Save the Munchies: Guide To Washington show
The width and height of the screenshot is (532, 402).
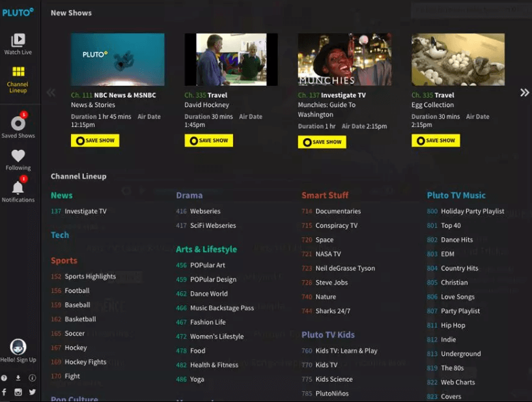coord(322,142)
